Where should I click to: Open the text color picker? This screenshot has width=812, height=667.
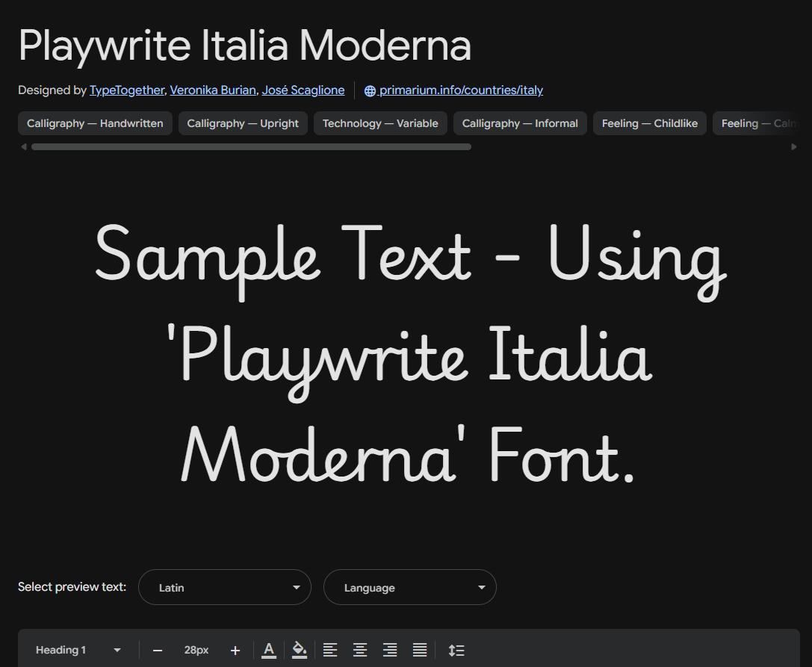tap(269, 651)
